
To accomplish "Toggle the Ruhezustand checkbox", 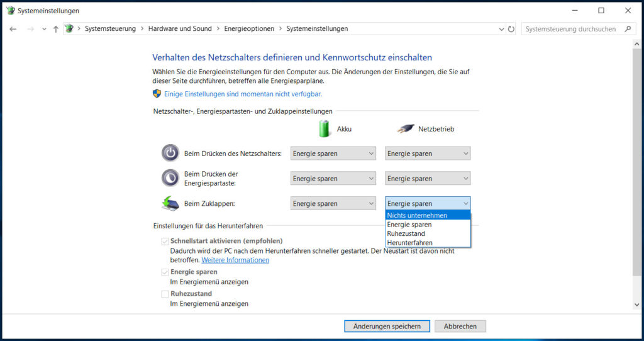I will (x=165, y=294).
